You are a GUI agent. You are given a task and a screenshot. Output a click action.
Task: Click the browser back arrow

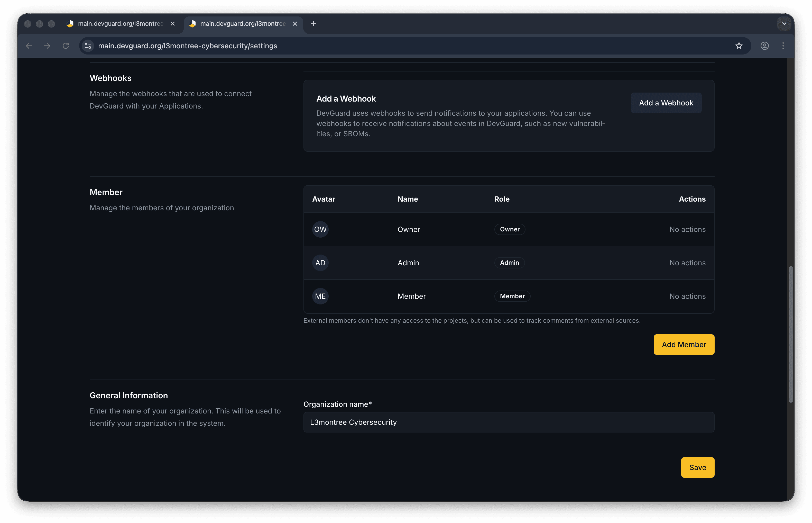[29, 46]
